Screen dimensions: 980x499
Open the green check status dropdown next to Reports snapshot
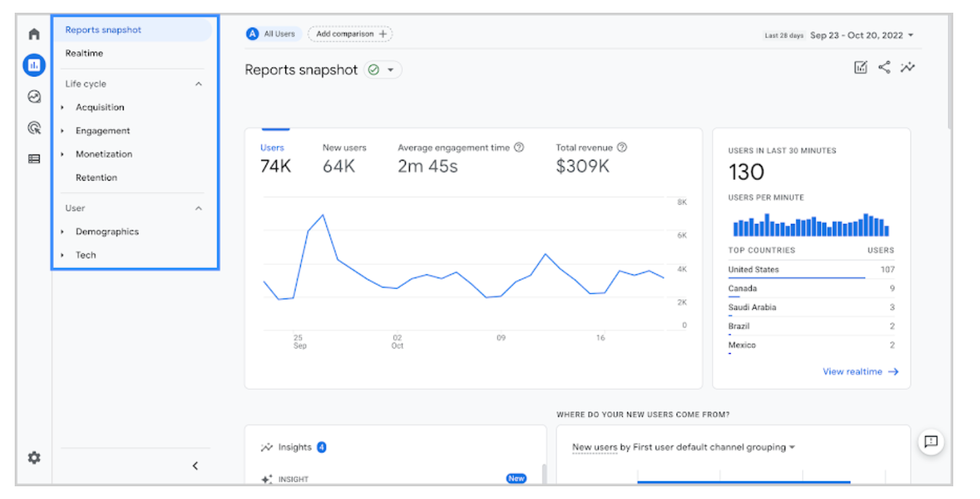pyautogui.click(x=383, y=70)
